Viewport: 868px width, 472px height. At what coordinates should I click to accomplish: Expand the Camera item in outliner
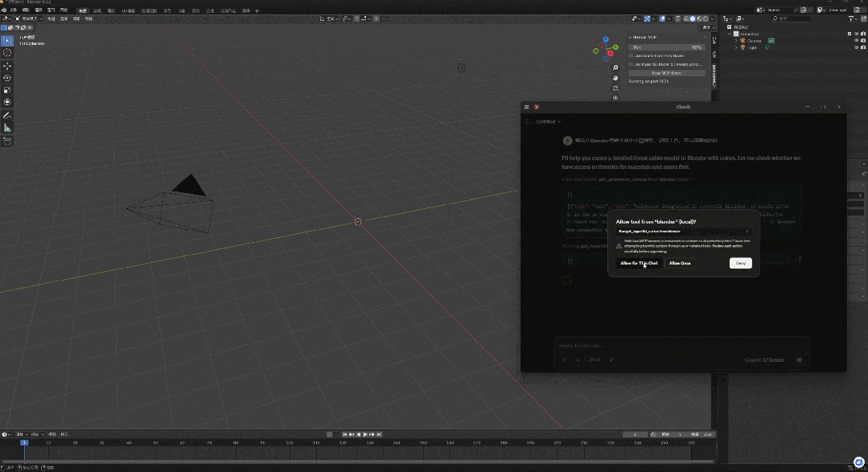point(735,40)
